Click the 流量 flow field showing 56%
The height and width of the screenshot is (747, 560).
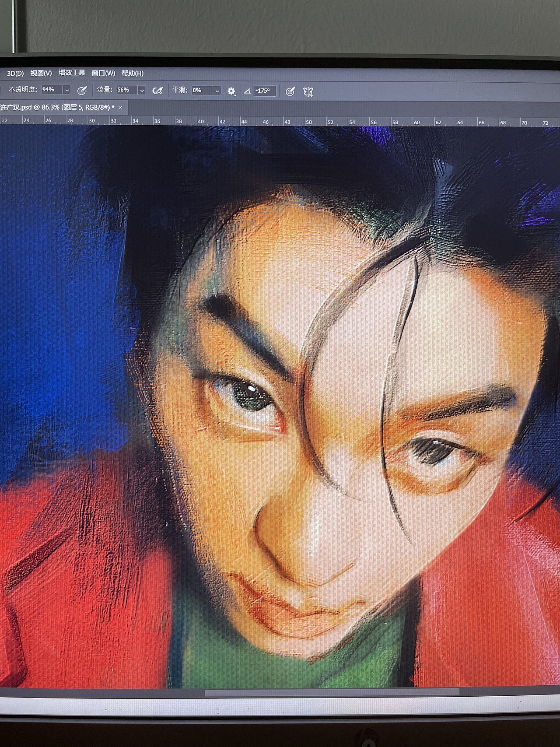coord(126,90)
